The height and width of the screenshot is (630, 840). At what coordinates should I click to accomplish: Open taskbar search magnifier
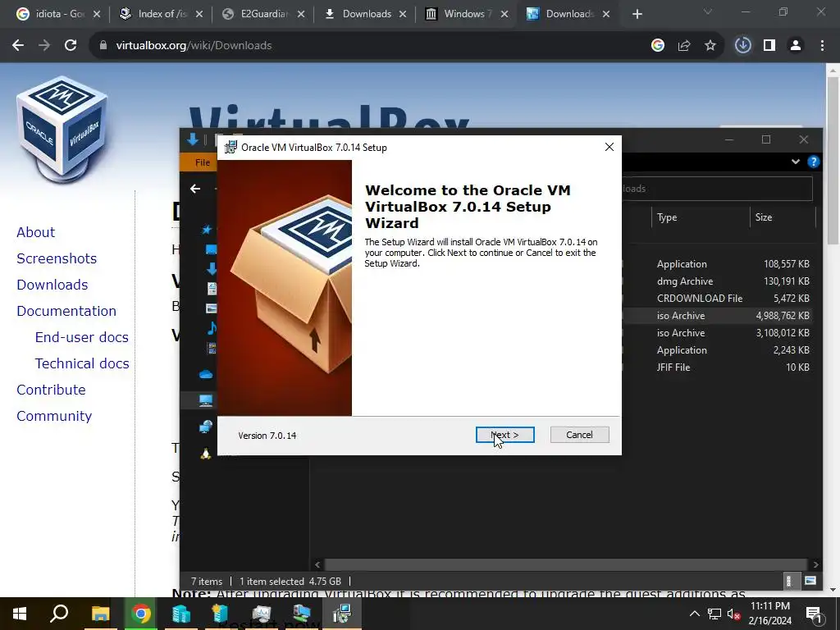pyautogui.click(x=59, y=614)
